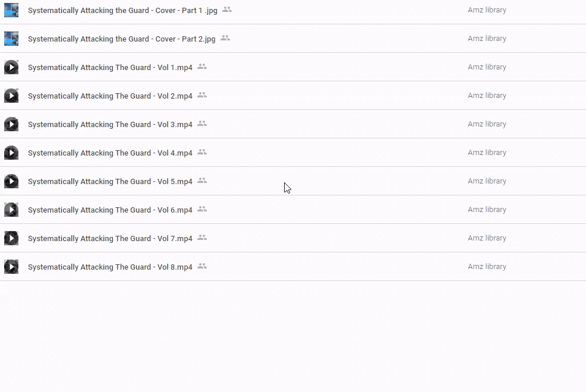Click shared people icon beside Vol 3.mp4
The width and height of the screenshot is (586, 392).
pos(202,124)
